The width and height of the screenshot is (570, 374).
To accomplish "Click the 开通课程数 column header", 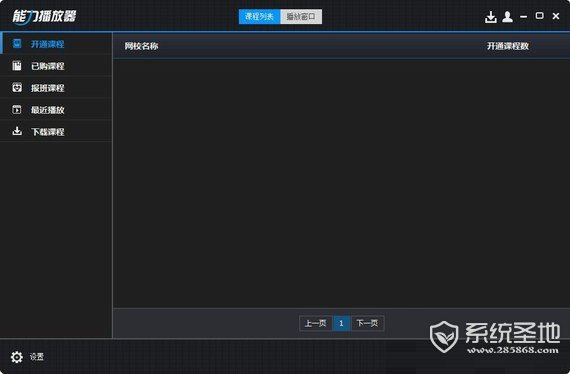I will (508, 46).
